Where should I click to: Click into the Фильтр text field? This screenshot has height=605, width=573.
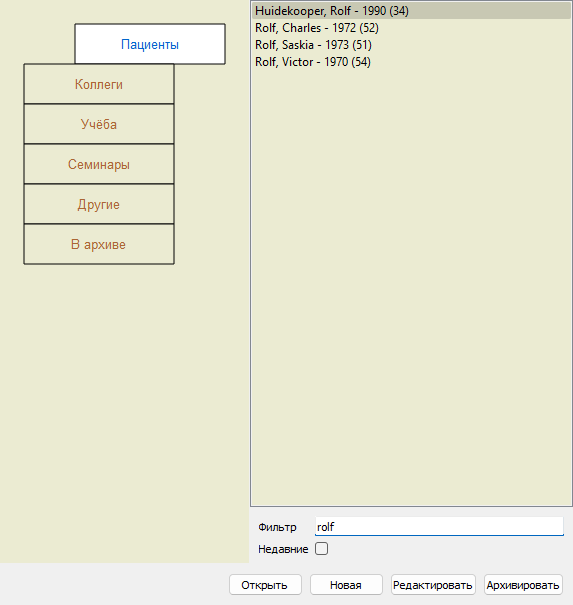439,526
